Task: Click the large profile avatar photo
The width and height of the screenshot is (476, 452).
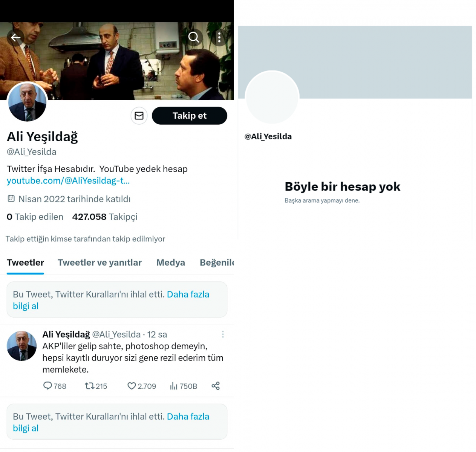Action: (28, 102)
